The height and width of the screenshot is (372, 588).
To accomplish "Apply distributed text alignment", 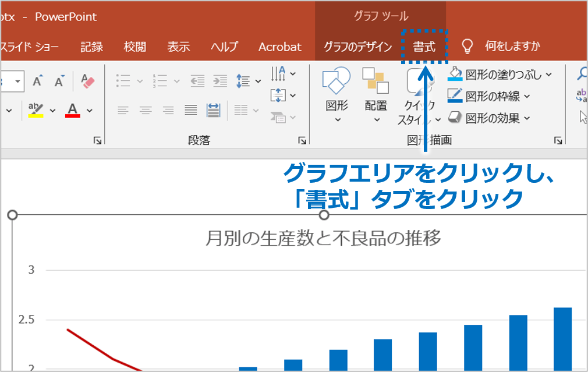I will coord(214,110).
